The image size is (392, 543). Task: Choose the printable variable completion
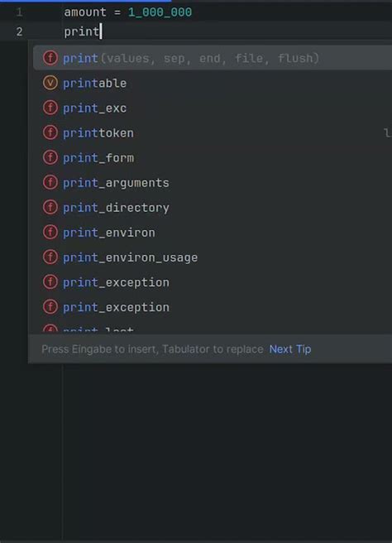[213, 83]
